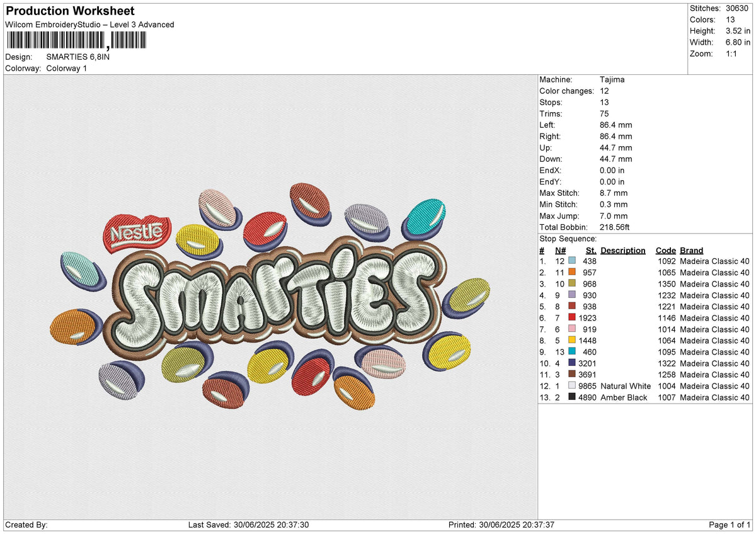Click the 'Right:' measurement label
The image size is (756, 534).
(x=551, y=137)
